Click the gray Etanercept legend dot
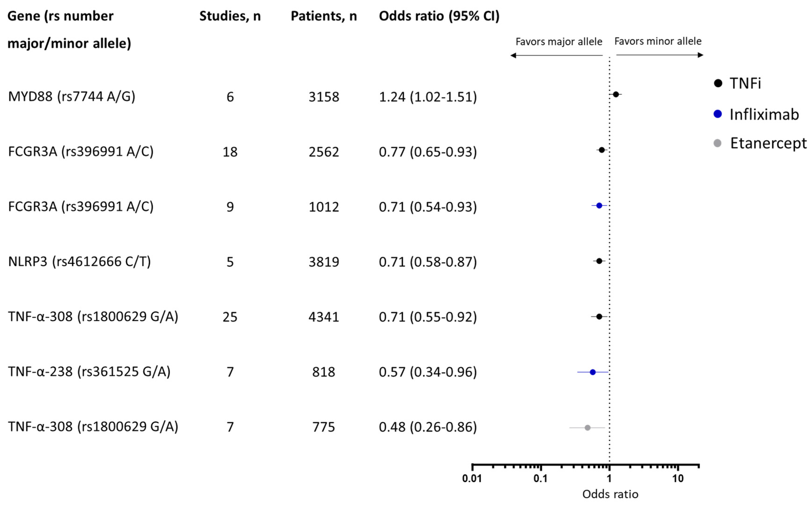The image size is (812, 505). [717, 143]
